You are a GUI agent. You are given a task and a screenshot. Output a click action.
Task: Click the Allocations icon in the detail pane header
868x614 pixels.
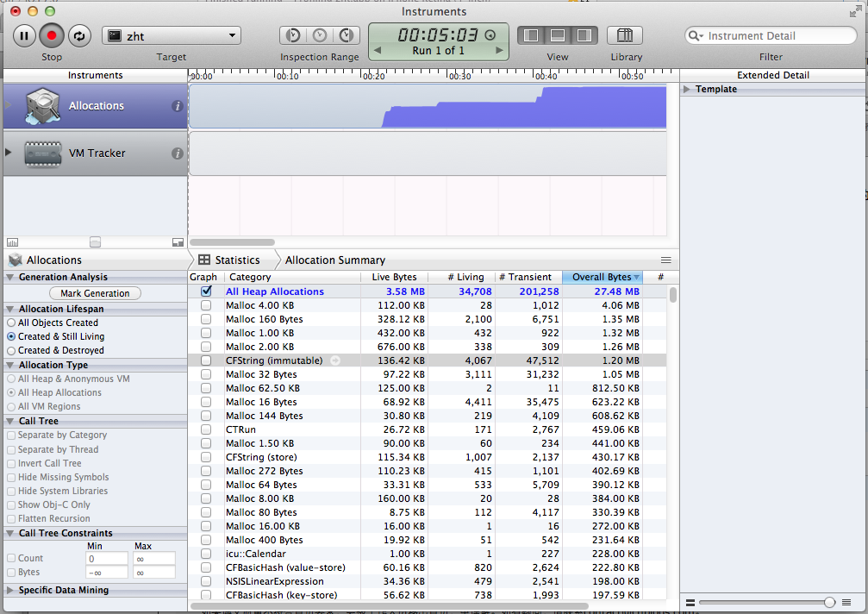click(16, 260)
